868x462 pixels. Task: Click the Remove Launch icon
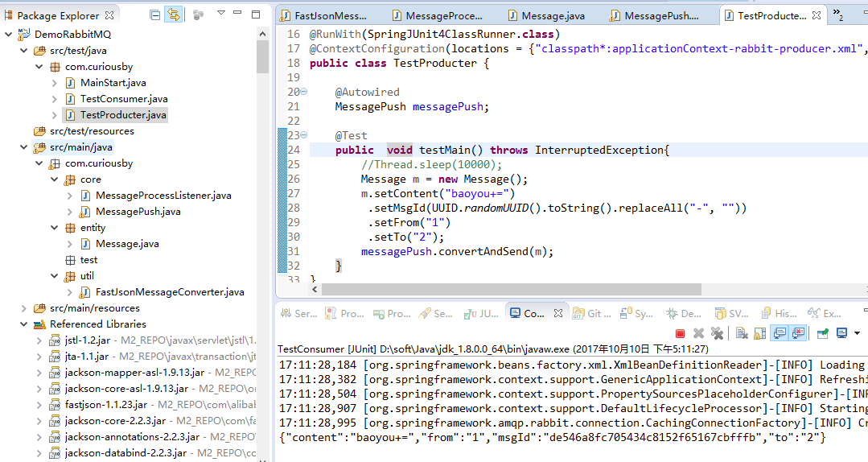(x=698, y=333)
